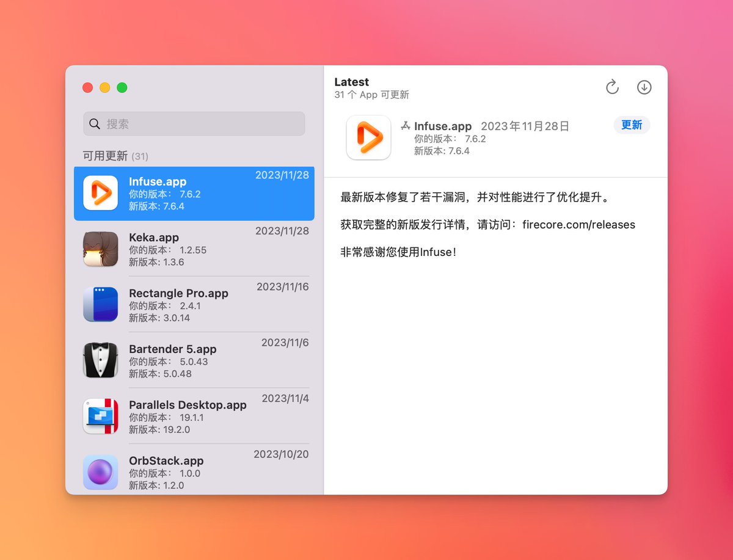The width and height of the screenshot is (733, 560).
Task: Select the Keka.app icon in list
Action: 100,249
